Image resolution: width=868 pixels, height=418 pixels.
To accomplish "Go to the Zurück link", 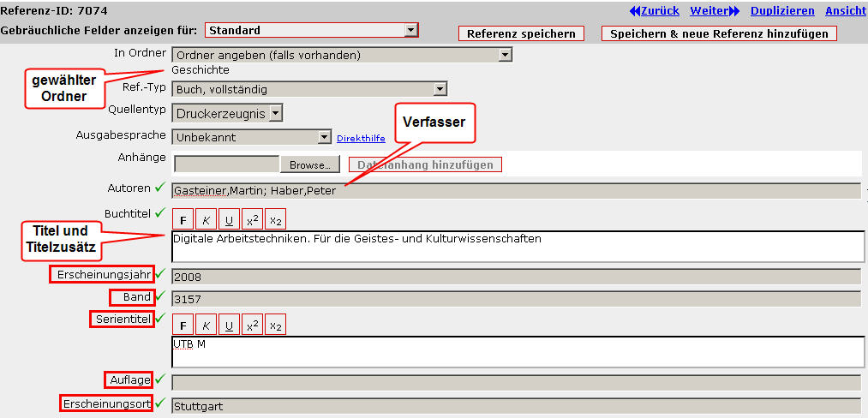I will point(654,11).
